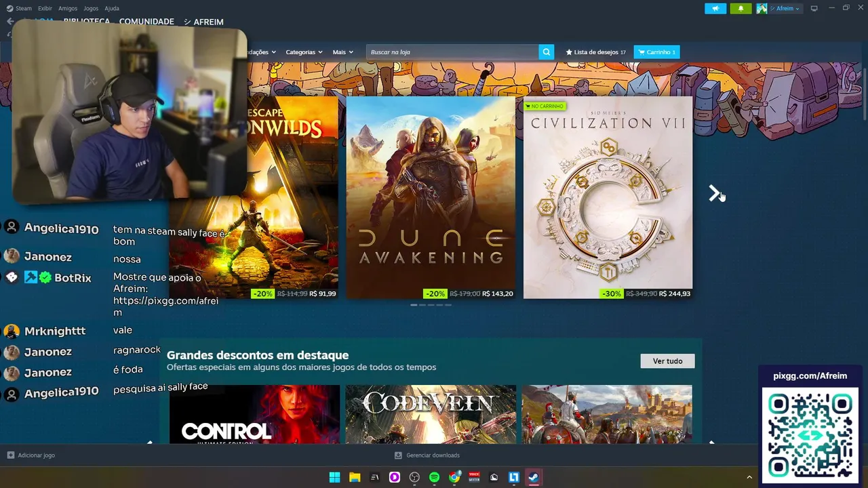Click the No Carrinho badge on Civilization VII

545,106
